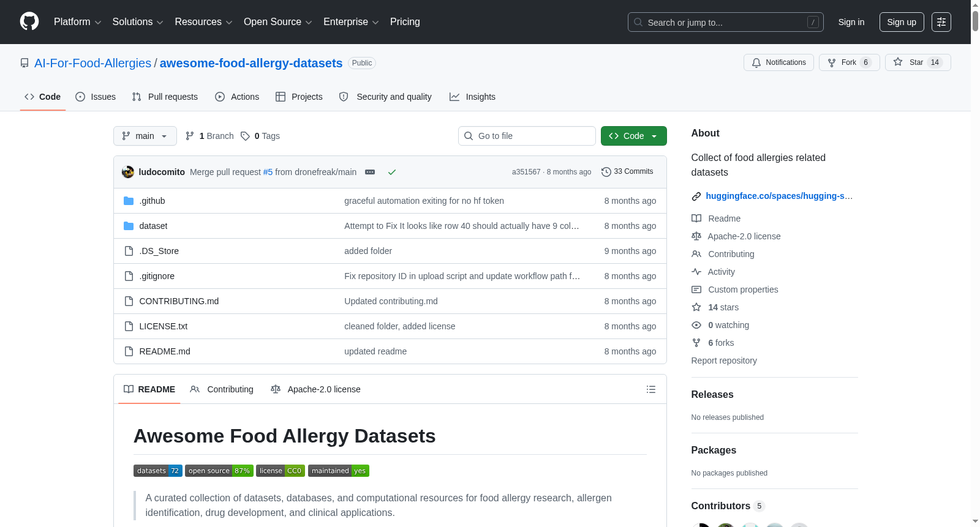980x527 pixels.
Task: Switch to Security and quality tab
Action: 385,97
